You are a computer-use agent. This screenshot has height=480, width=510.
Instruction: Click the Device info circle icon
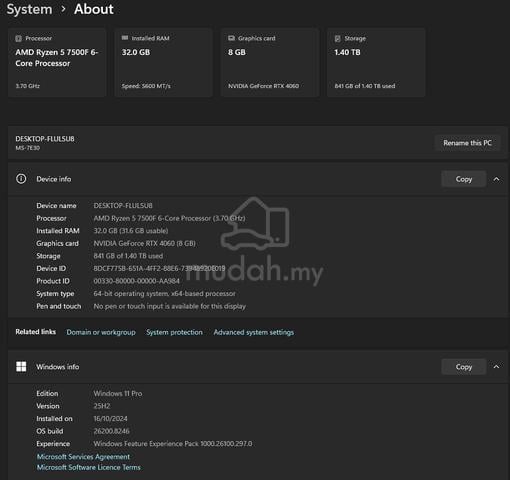click(x=21, y=179)
